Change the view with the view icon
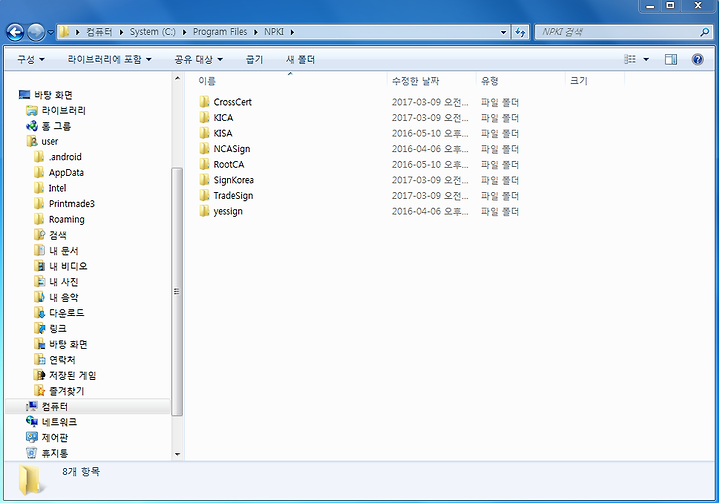Viewport: 720px width, 503px height. click(x=630, y=59)
